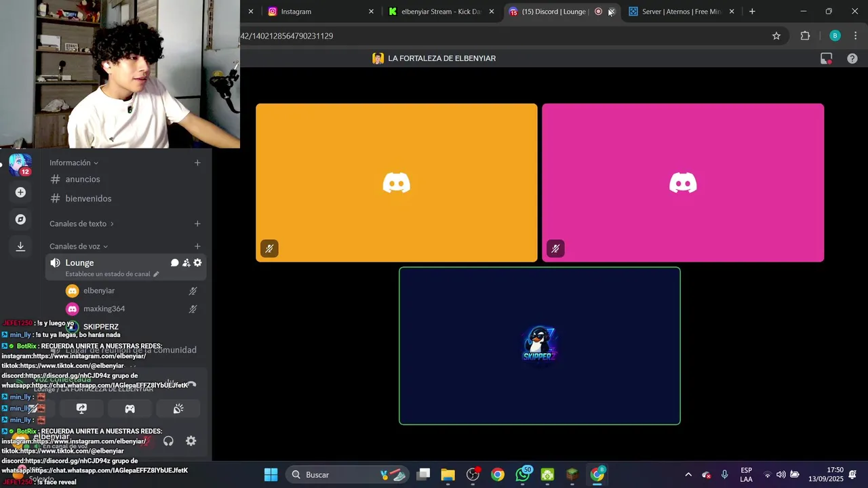Click the invite people icon on Lounge
The height and width of the screenshot is (488, 868).
click(x=186, y=263)
